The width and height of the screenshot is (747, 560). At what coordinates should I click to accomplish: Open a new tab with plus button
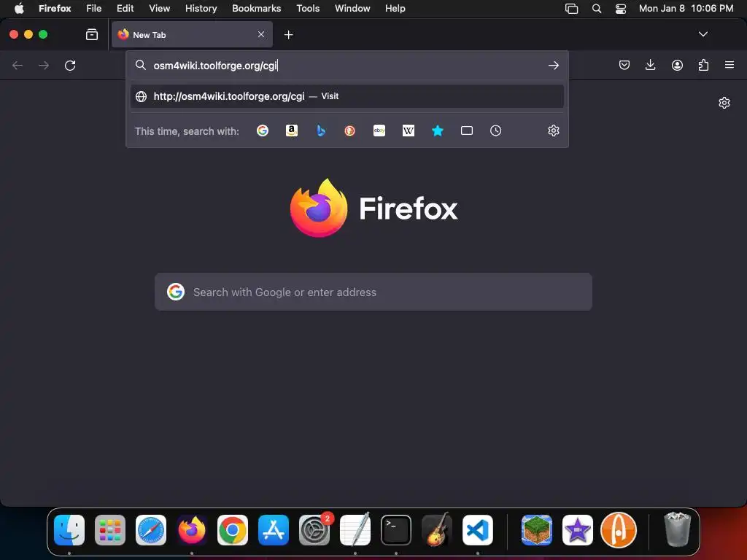[x=288, y=34]
